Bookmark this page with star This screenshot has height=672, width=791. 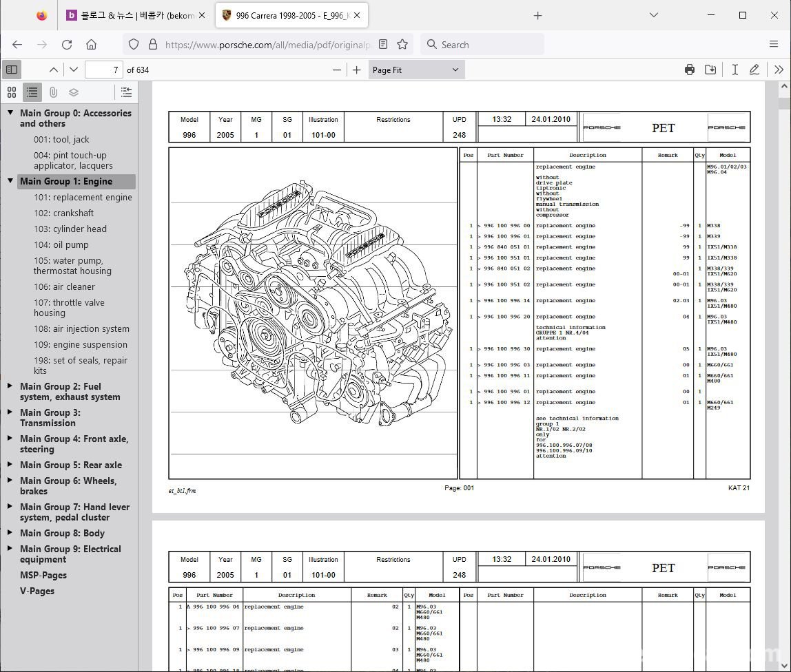tap(402, 44)
